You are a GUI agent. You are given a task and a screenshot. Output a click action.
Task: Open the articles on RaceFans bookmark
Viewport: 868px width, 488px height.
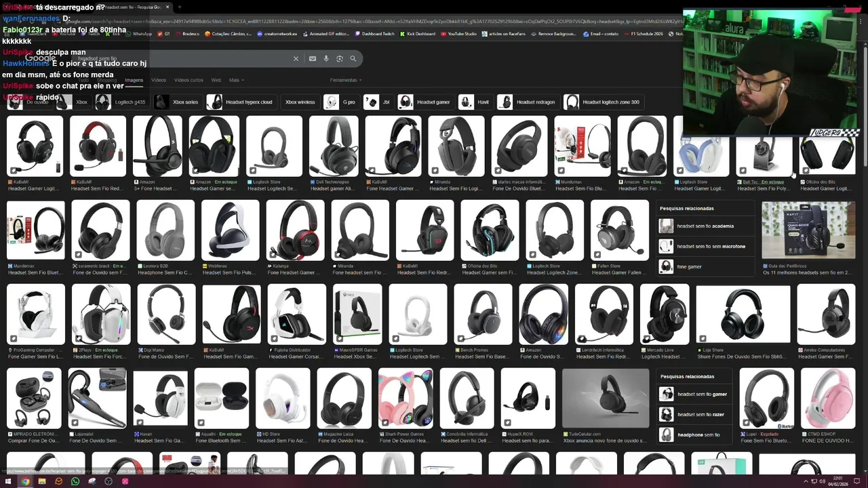click(504, 34)
